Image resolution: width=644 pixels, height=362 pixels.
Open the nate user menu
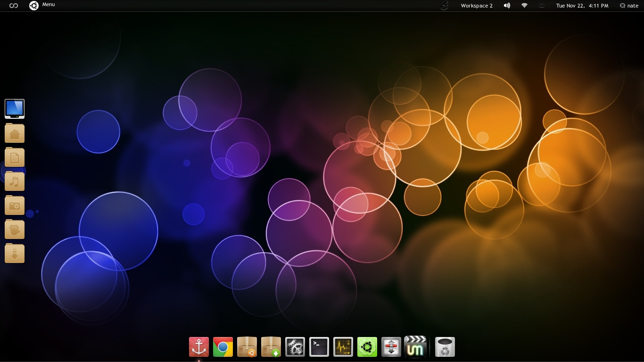[x=629, y=6]
